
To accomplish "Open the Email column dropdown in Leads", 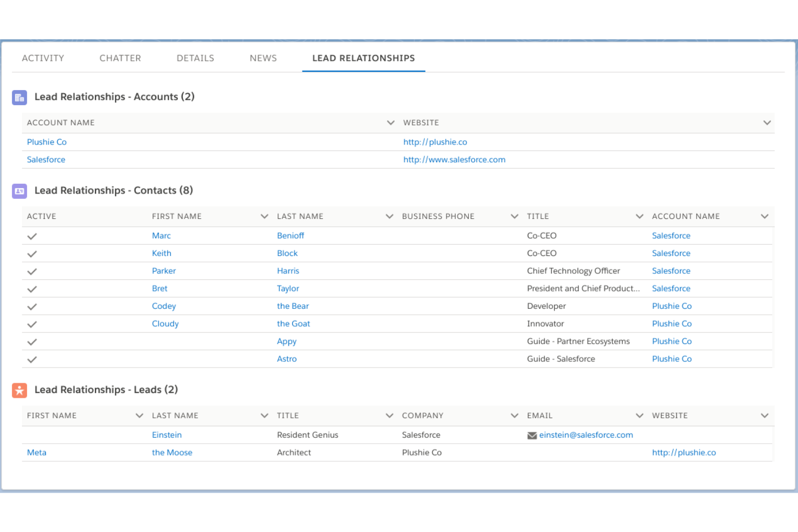I will point(639,416).
